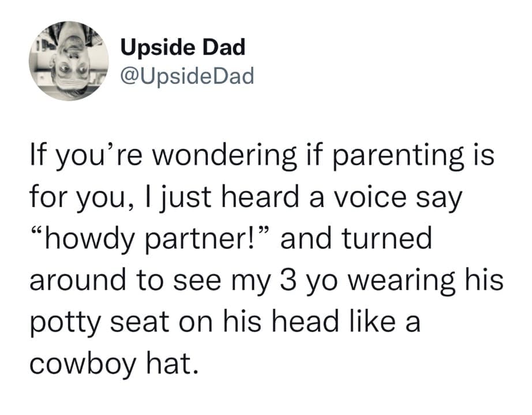Click the Upside Dad profile avatar

tap(68, 61)
